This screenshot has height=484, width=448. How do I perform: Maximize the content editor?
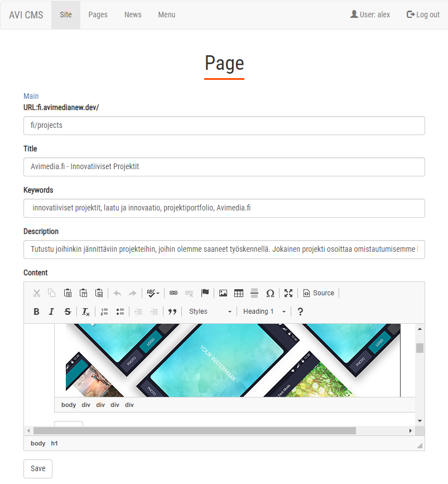(x=288, y=293)
